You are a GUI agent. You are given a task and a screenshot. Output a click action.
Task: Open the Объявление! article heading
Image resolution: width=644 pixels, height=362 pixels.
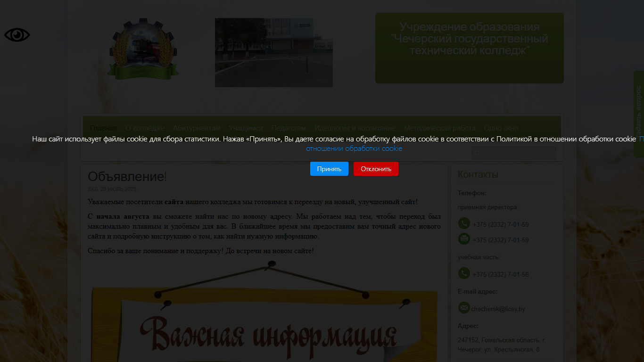(x=127, y=177)
